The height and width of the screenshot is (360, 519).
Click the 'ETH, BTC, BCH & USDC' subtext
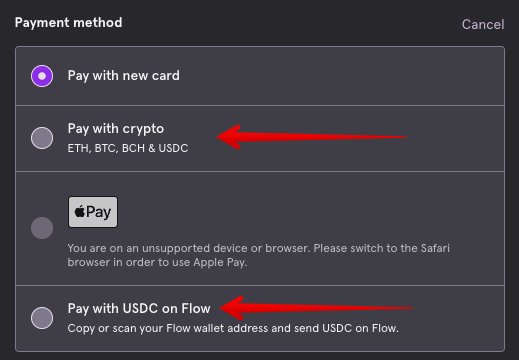pyautogui.click(x=128, y=148)
